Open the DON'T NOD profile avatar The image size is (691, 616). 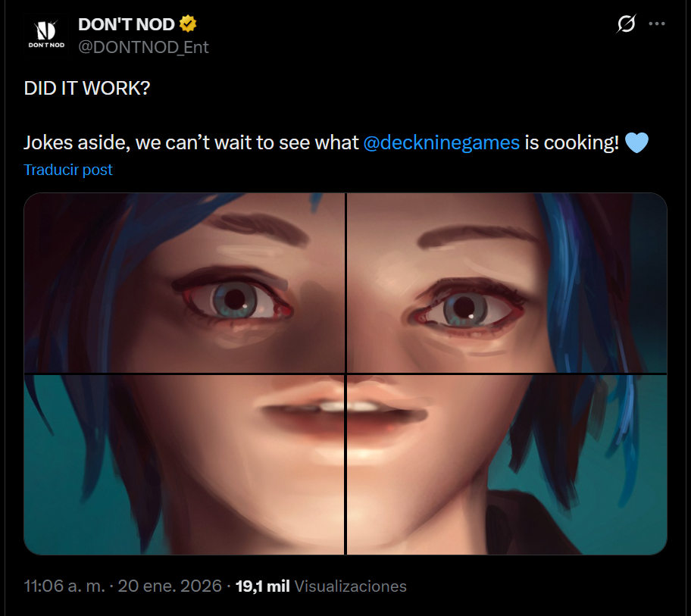(46, 34)
